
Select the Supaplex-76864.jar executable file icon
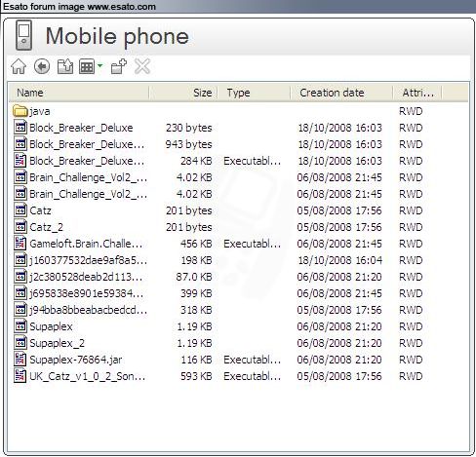click(x=20, y=360)
